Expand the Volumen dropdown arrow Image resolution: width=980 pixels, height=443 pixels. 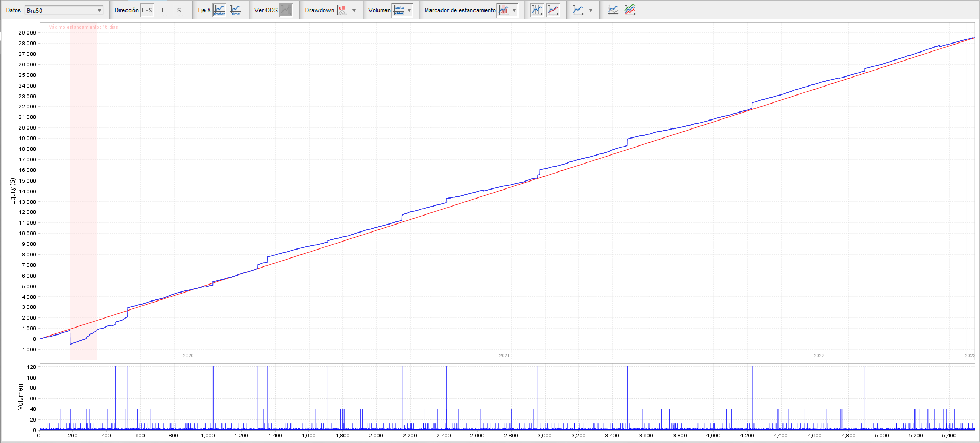pos(409,10)
